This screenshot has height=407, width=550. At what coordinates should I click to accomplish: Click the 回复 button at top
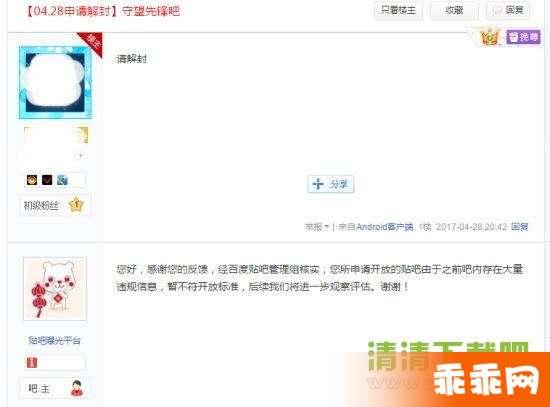tap(508, 10)
